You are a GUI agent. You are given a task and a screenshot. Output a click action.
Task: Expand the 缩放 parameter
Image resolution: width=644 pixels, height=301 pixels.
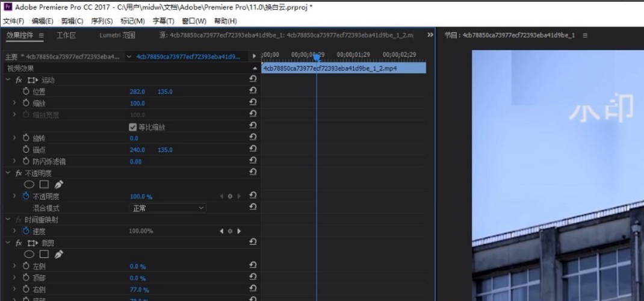point(14,103)
